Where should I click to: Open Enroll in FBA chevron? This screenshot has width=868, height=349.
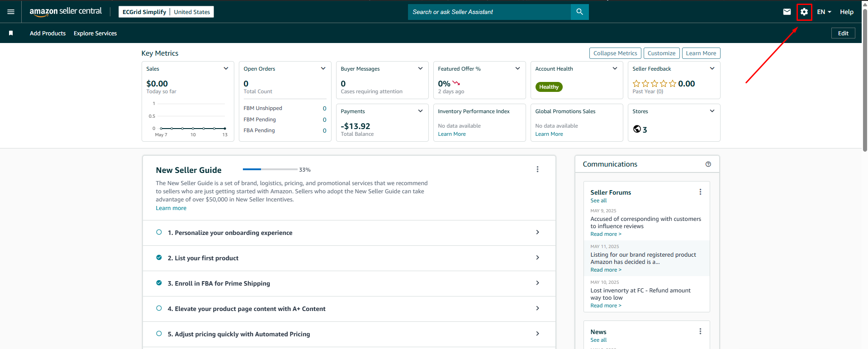point(537,283)
